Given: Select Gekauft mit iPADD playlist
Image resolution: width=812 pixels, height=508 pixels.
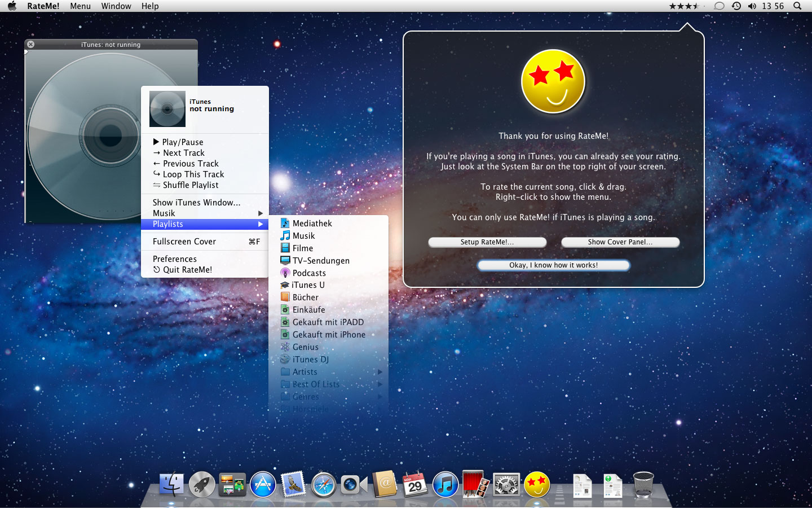Looking at the screenshot, I should click(x=329, y=322).
